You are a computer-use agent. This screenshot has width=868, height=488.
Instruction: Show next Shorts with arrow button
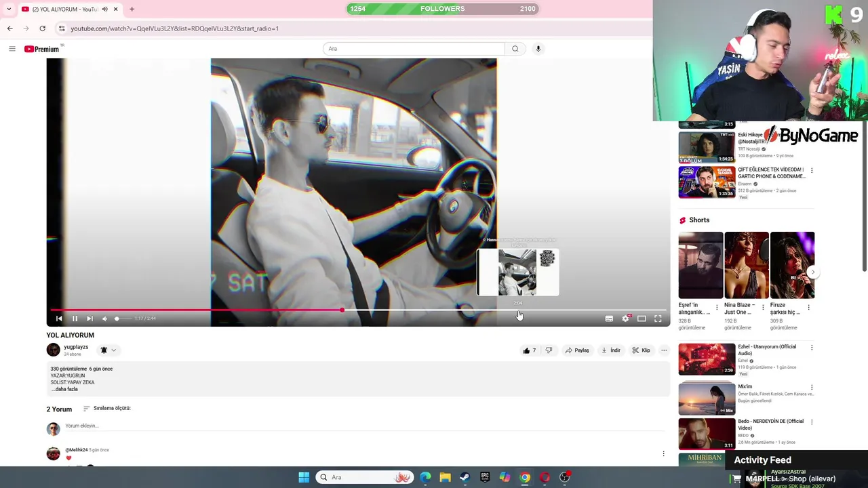tap(813, 272)
